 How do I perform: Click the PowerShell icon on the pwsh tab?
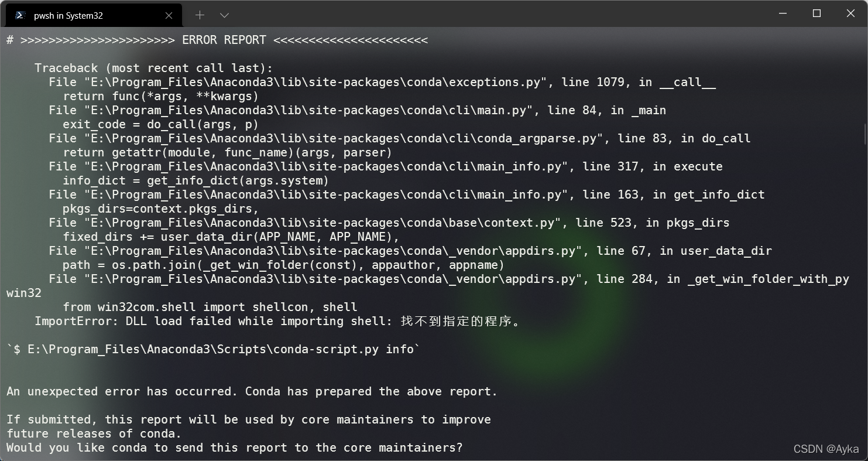click(x=19, y=14)
